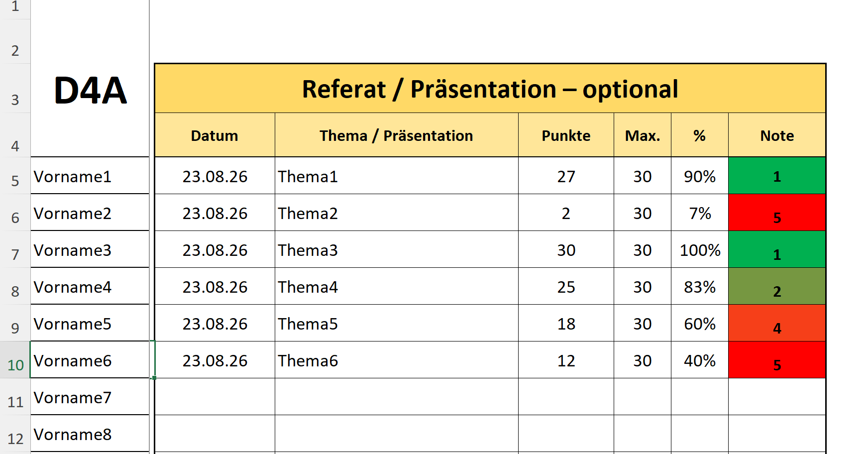This screenshot has height=454, width=868.
Task: Select the Max. column header
Action: tap(643, 135)
